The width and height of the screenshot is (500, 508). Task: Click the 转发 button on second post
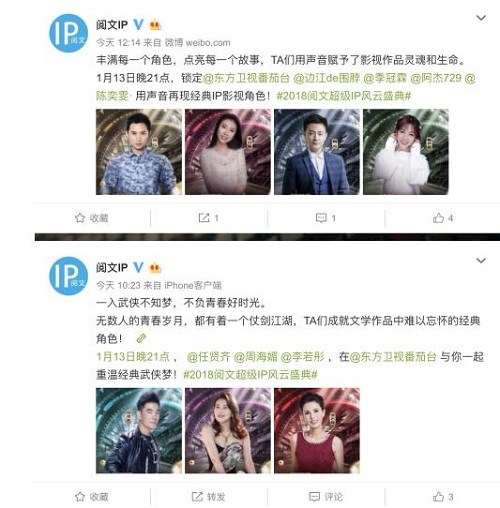pyautogui.click(x=208, y=497)
